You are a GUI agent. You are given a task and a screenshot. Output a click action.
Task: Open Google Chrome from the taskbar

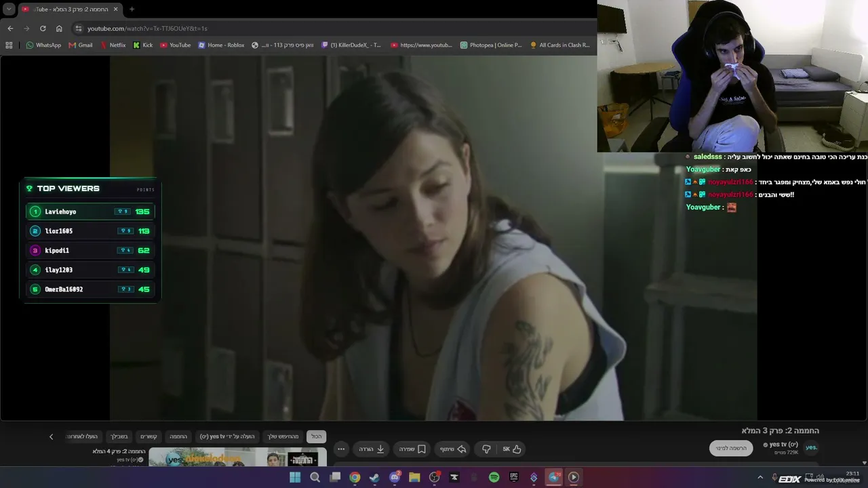tap(355, 477)
